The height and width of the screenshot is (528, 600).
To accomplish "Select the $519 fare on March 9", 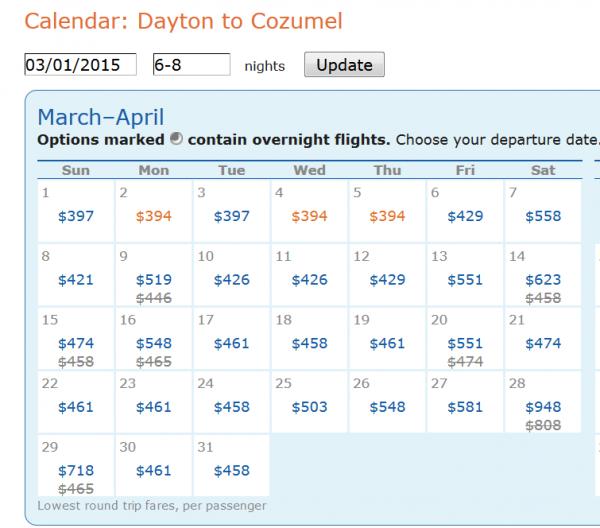I will [x=153, y=280].
